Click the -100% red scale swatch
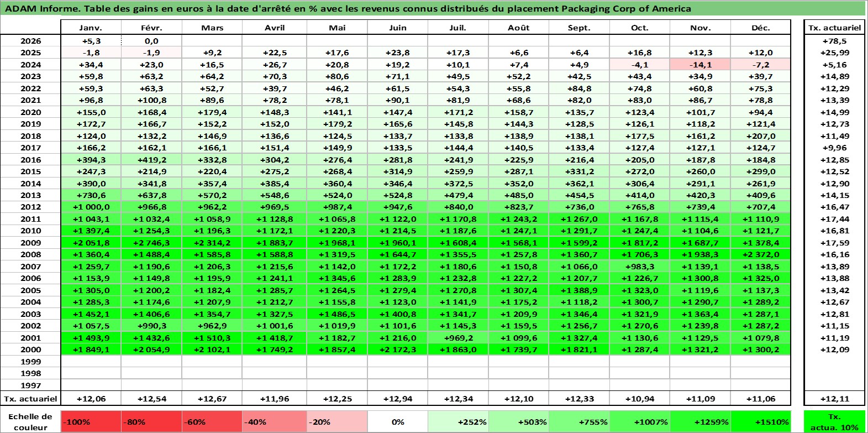Image resolution: width=868 pixels, height=433 pixels. coord(91,421)
